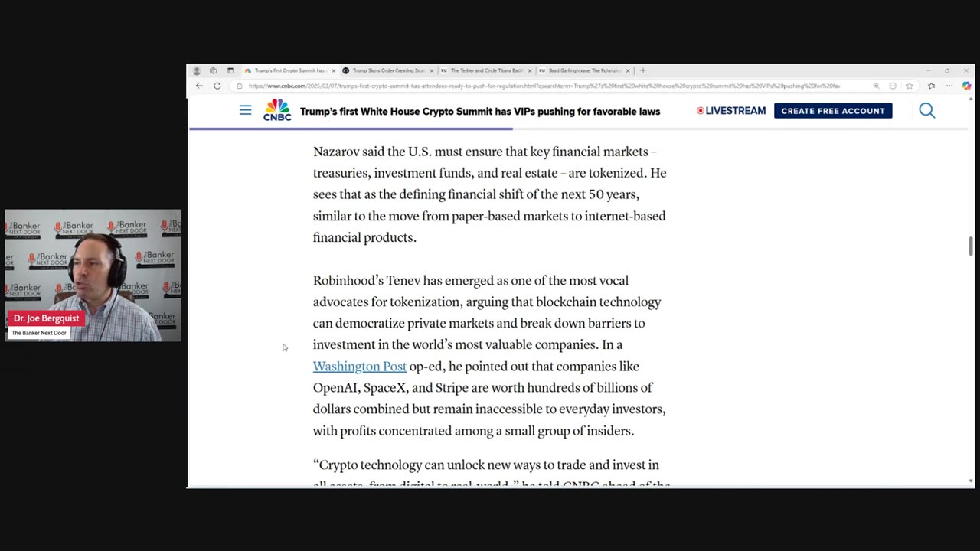Add the page to favorites with the star icon
Viewport: 980px width, 551px height.
coord(910,86)
